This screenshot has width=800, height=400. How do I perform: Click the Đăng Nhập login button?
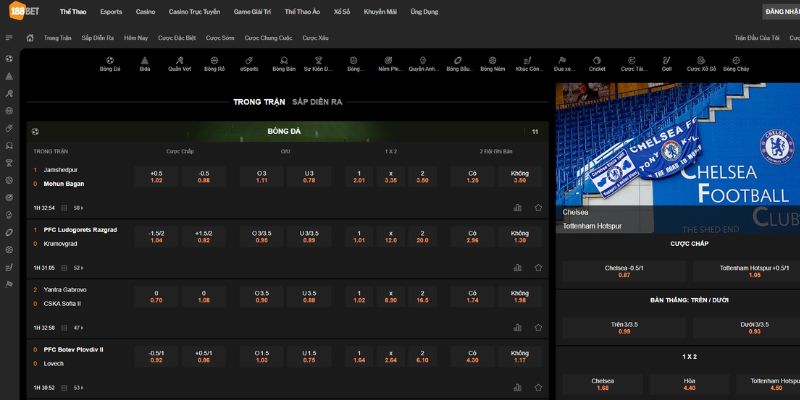(x=782, y=12)
